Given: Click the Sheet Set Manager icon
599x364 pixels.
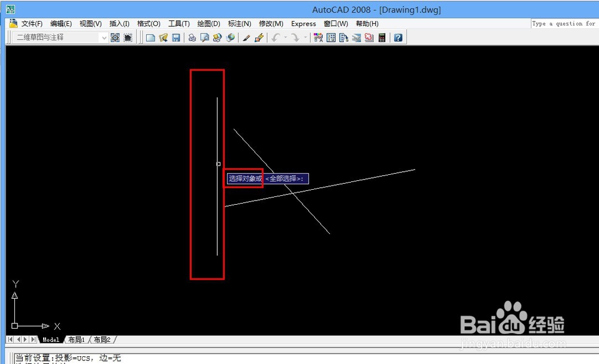Looking at the screenshot, I should coord(356,38).
